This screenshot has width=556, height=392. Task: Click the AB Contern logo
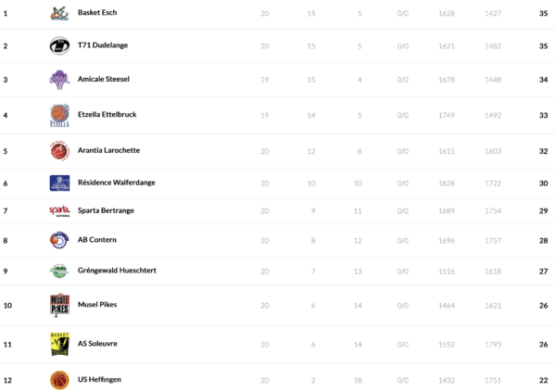pos(59,240)
